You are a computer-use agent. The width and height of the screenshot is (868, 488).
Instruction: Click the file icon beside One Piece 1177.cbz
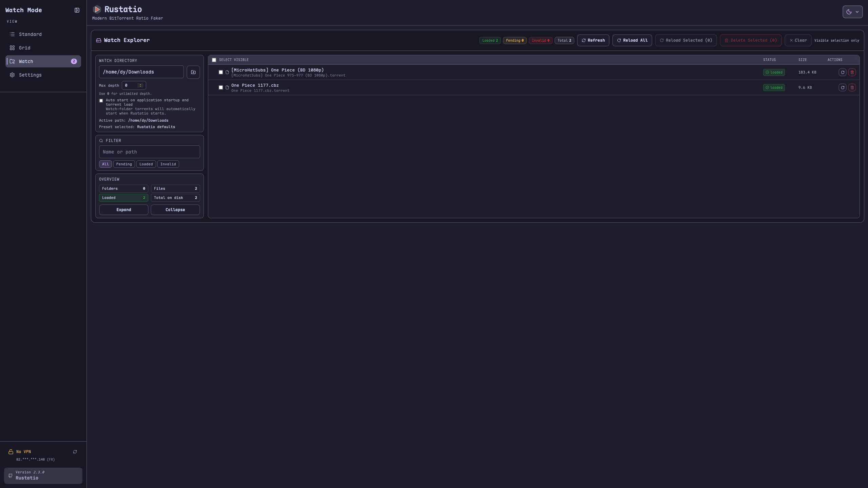pyautogui.click(x=227, y=87)
